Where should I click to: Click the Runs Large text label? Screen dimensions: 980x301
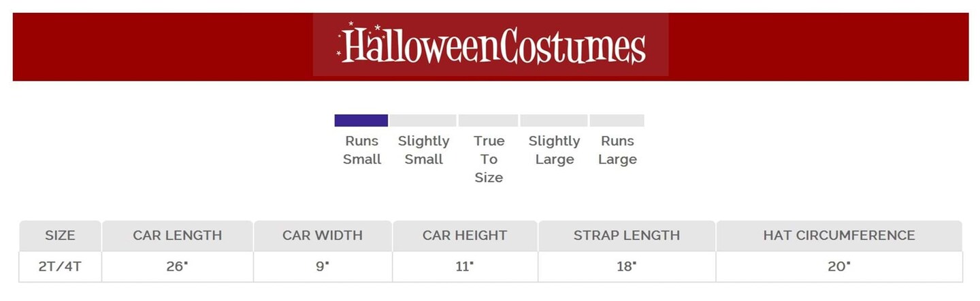(617, 150)
